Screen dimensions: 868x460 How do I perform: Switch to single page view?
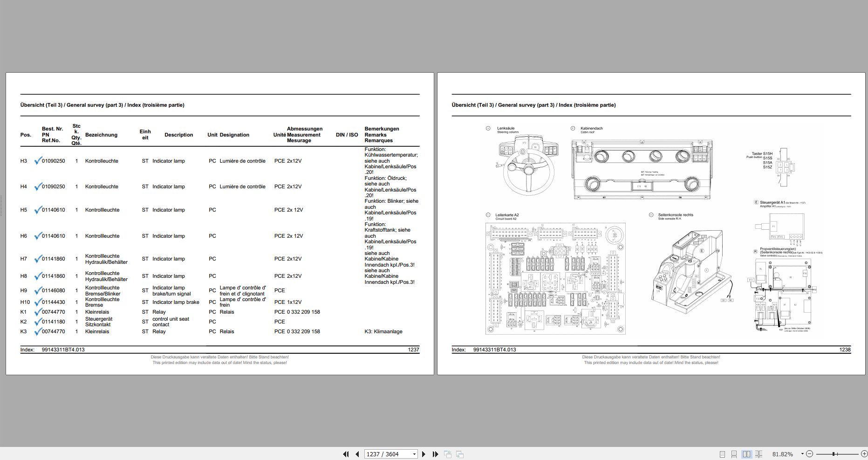[x=722, y=454]
